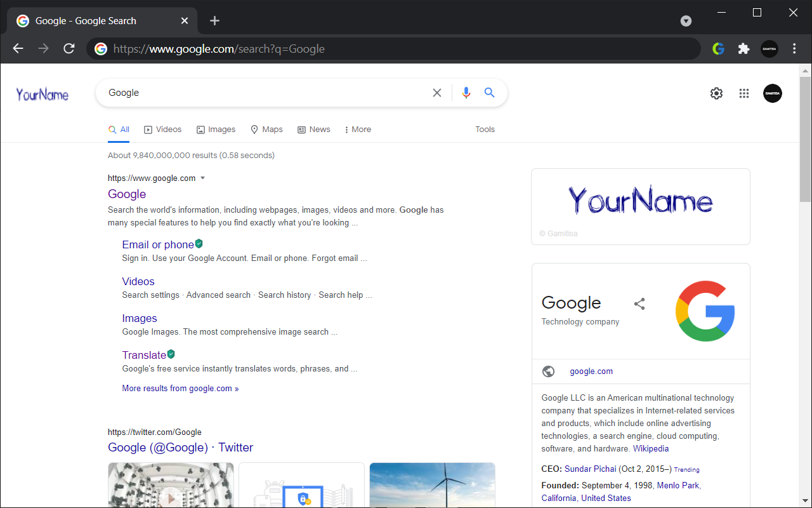Click the 'https://twitter.com/Google' URL text

click(x=155, y=432)
